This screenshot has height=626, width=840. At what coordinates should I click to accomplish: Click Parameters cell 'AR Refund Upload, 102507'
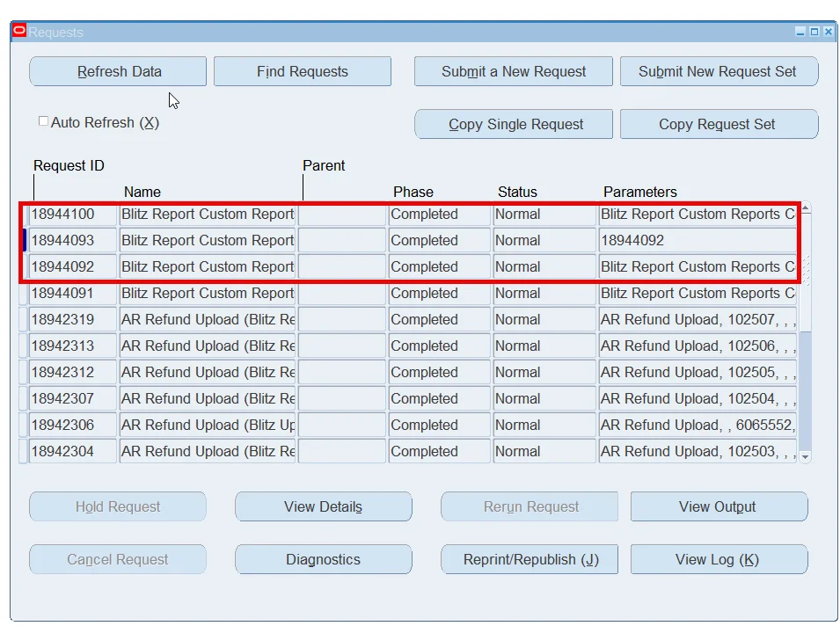tap(698, 320)
